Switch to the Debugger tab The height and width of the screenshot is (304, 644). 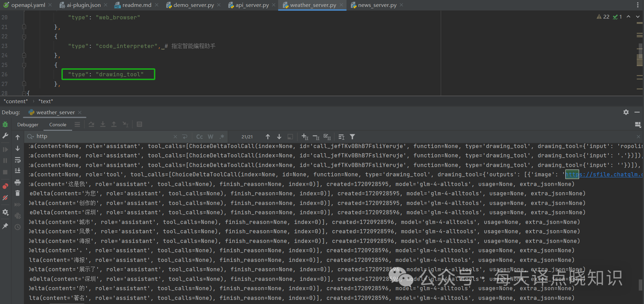[x=28, y=125]
